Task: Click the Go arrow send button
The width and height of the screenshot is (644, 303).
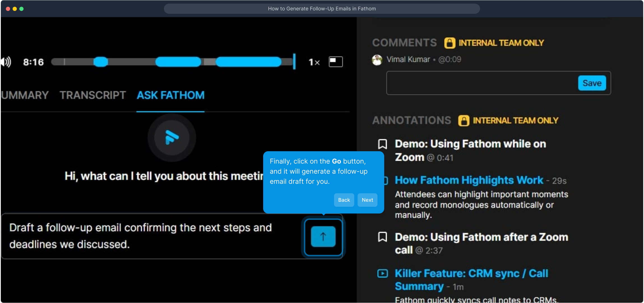Action: (x=323, y=237)
